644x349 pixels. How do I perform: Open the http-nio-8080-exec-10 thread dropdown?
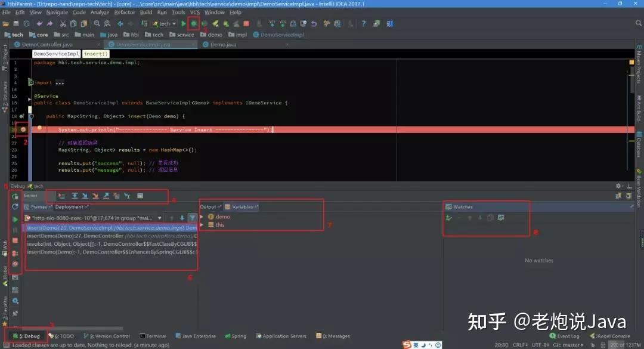[159, 218]
